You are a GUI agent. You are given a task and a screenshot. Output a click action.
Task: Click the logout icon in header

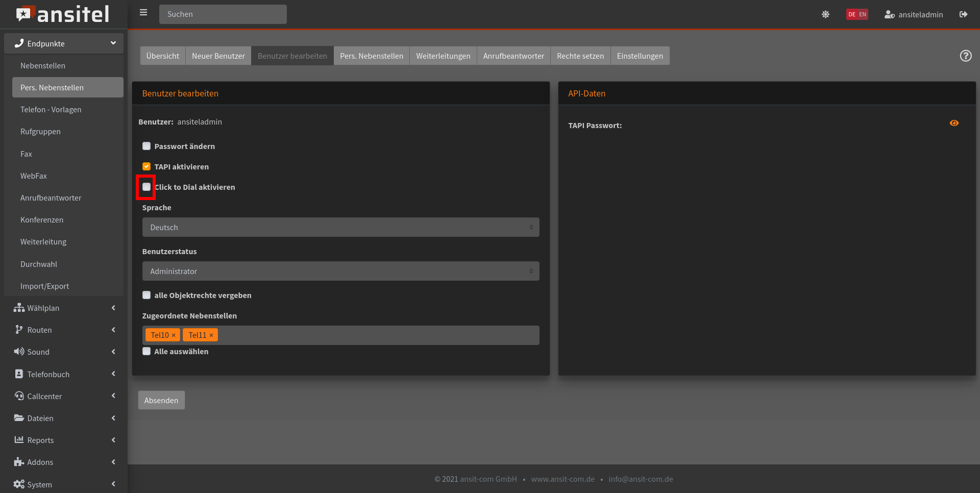[963, 14]
